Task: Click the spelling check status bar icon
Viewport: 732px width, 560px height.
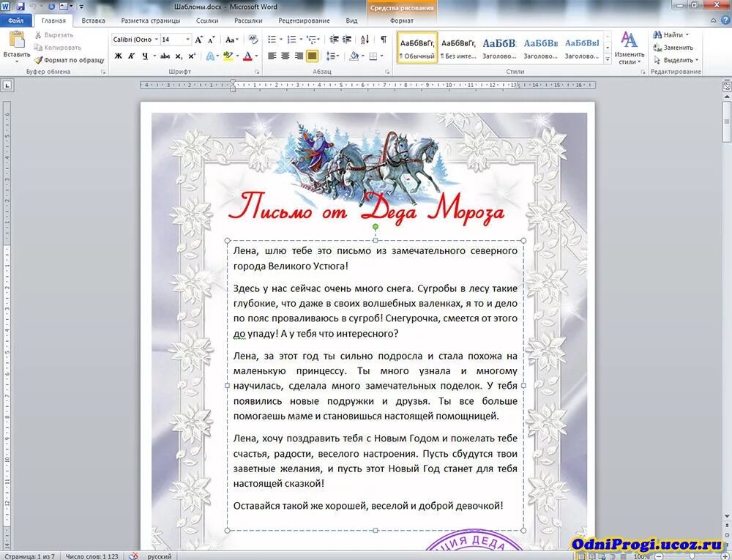Action: [x=133, y=556]
